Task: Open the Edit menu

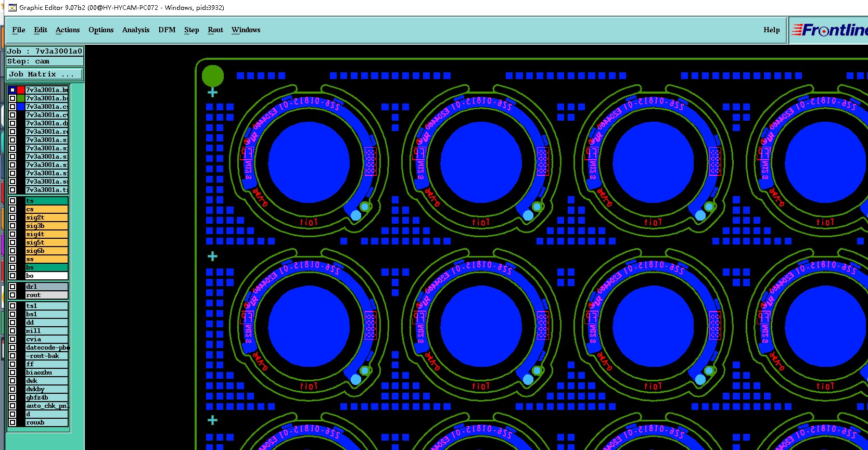Action: (x=41, y=30)
